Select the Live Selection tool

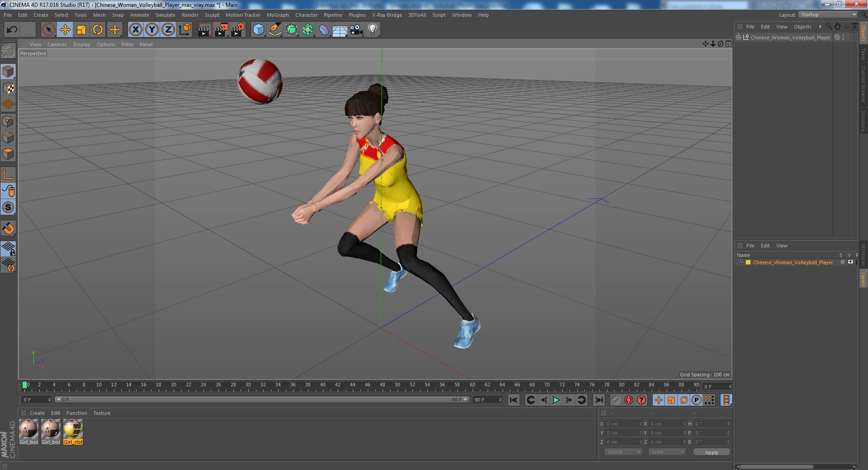coord(48,30)
